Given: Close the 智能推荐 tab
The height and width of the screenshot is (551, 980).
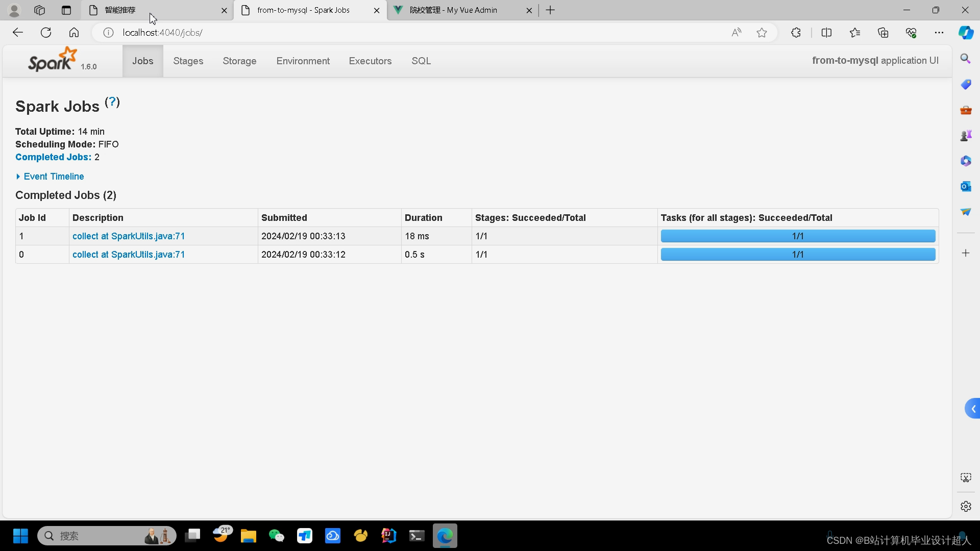Looking at the screenshot, I should click(224, 10).
